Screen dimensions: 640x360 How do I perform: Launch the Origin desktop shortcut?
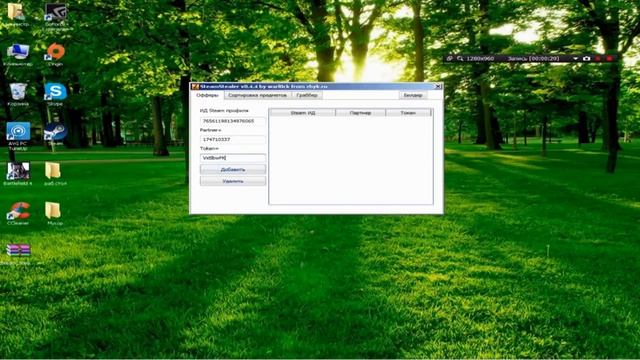point(56,54)
